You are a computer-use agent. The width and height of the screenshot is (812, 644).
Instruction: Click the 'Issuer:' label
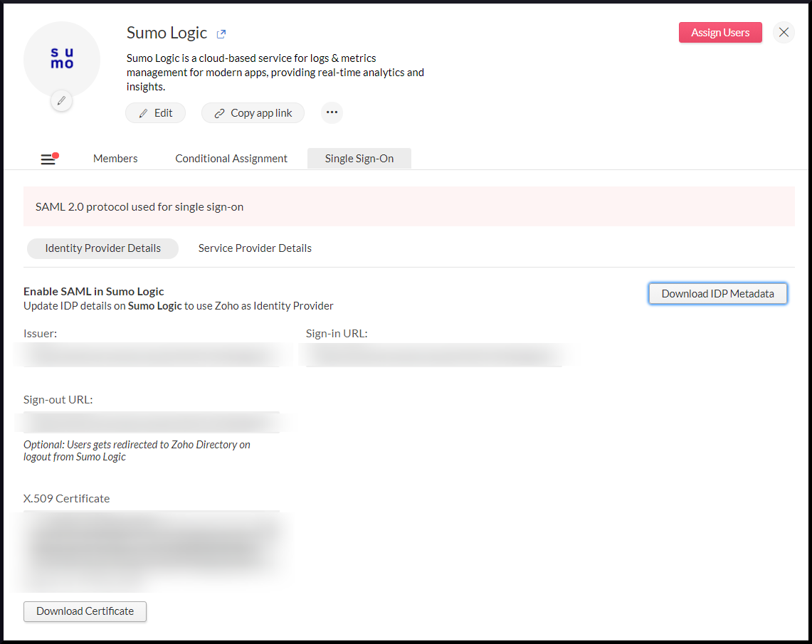coord(40,334)
